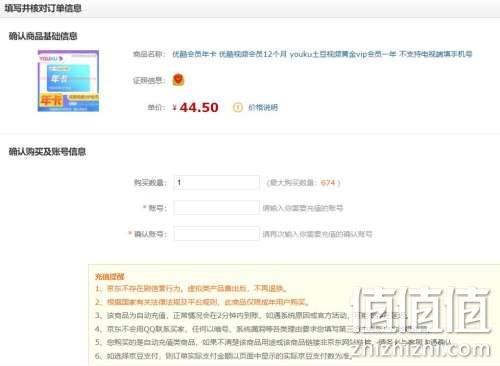Screen dimensions: 500x366
Task: Focus the purchase quantity field containing 1
Action: click(217, 183)
